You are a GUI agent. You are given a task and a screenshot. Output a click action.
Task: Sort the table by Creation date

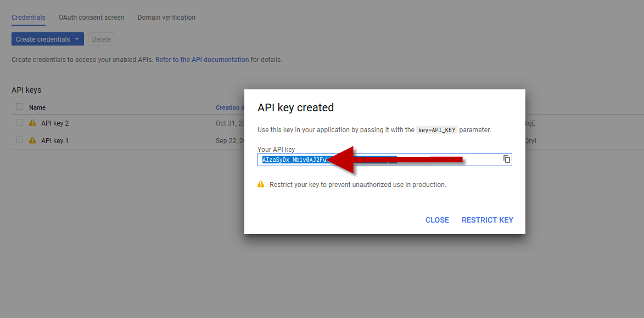point(228,107)
